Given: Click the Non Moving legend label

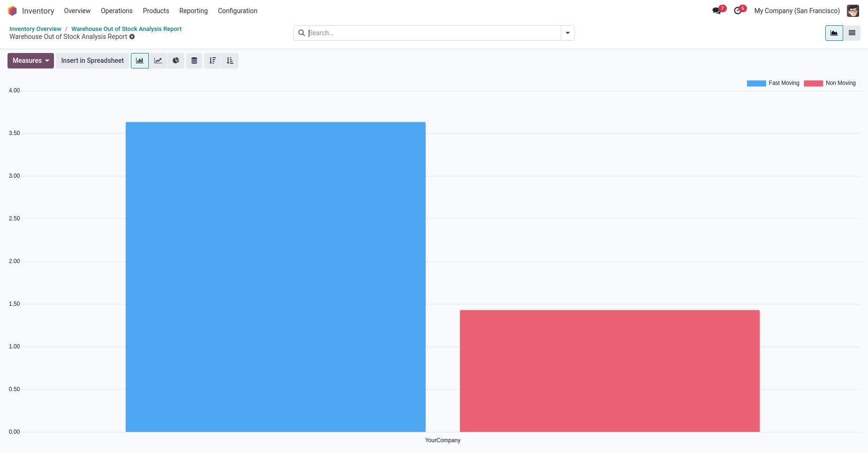Looking at the screenshot, I should click(x=841, y=83).
